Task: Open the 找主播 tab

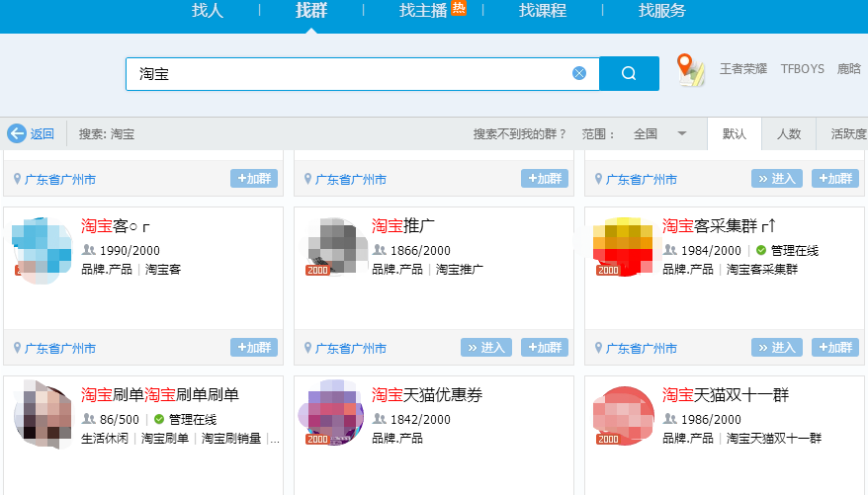Action: point(423,11)
